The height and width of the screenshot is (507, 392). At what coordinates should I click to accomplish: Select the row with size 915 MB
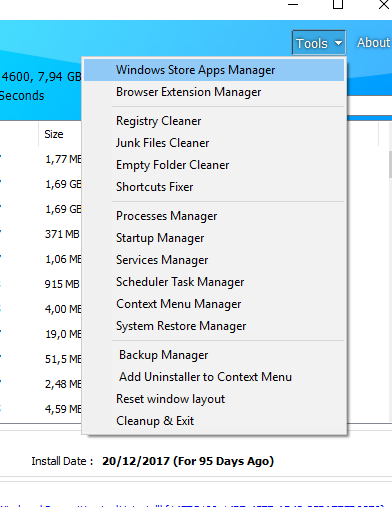coord(62,284)
